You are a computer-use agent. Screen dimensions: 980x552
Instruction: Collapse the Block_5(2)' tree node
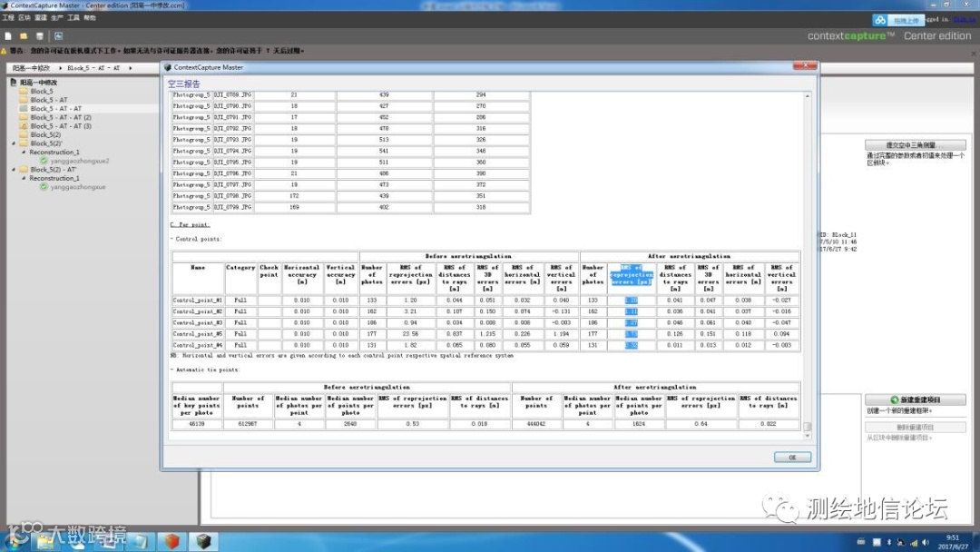tap(14, 143)
